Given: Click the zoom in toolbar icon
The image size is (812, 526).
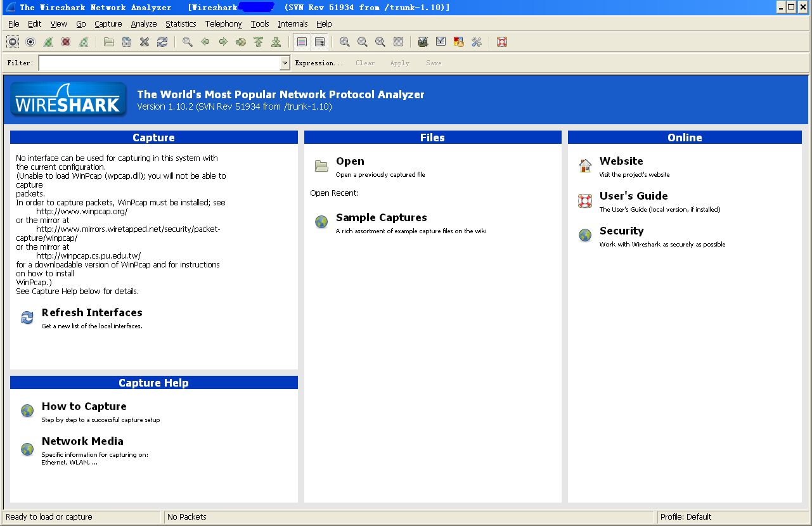Looking at the screenshot, I should click(345, 42).
